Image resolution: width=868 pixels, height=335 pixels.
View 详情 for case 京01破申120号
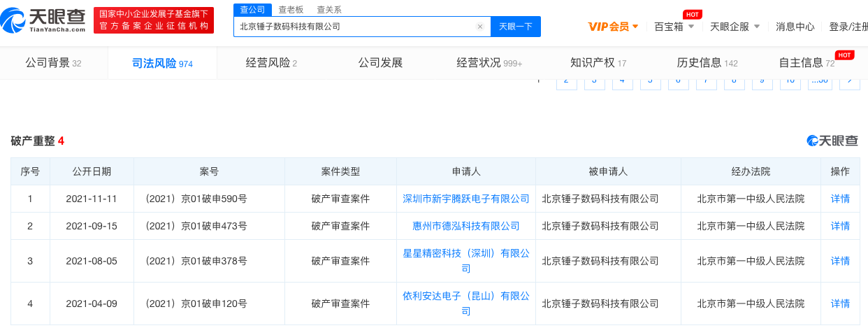[x=840, y=304]
